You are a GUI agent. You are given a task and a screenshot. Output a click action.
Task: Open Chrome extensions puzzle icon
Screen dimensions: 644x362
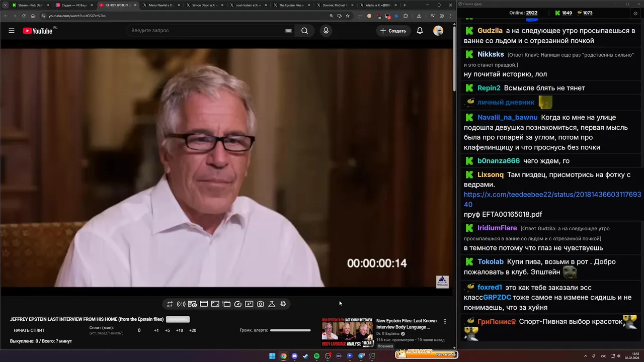coord(406,16)
